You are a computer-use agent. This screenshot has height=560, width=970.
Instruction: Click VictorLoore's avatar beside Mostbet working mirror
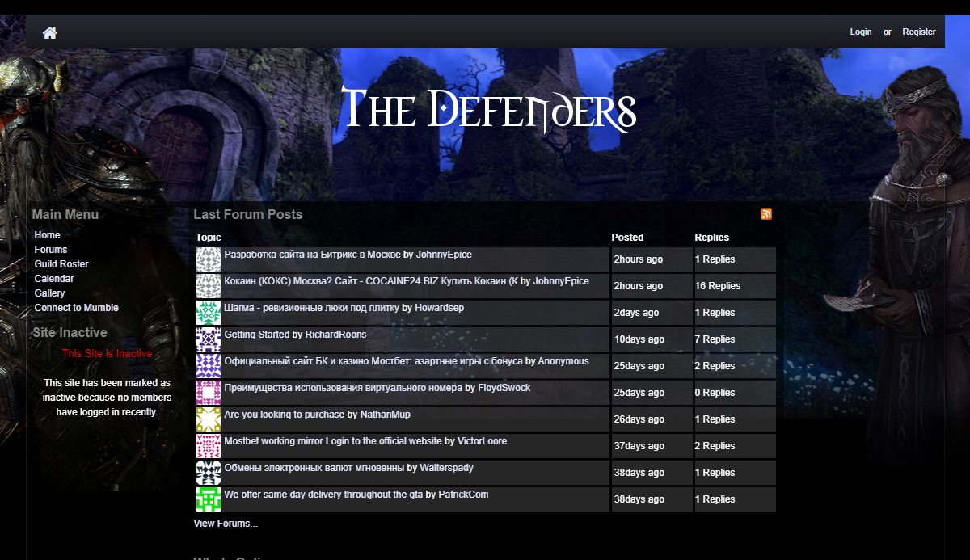pos(209,446)
